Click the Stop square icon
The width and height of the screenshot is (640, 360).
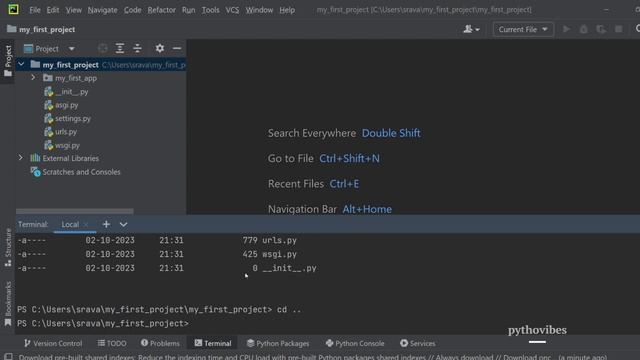[x=619, y=29]
